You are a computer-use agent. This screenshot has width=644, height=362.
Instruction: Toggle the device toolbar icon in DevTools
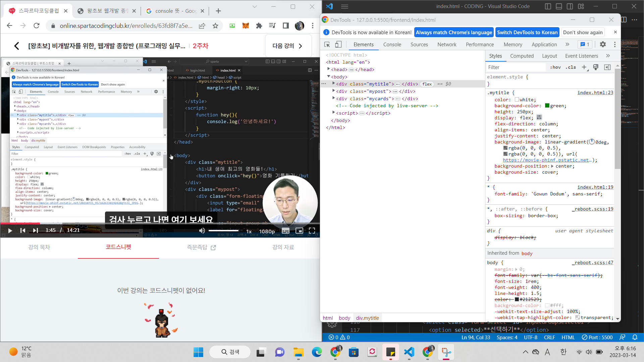(x=338, y=45)
